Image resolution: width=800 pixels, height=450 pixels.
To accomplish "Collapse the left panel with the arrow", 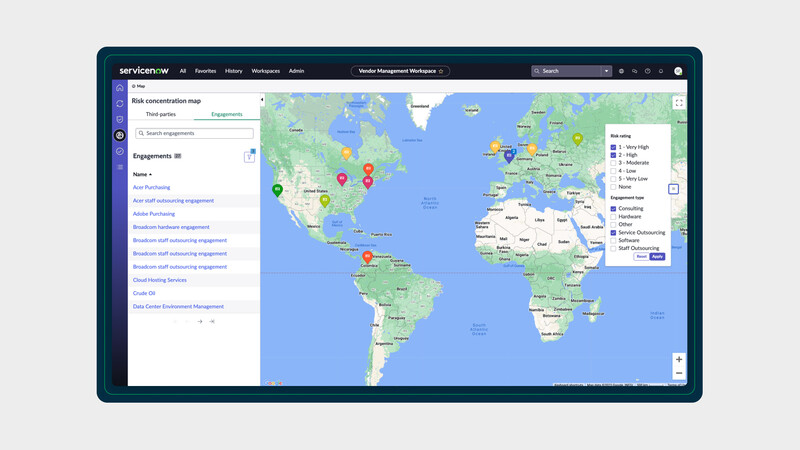I will tap(262, 100).
